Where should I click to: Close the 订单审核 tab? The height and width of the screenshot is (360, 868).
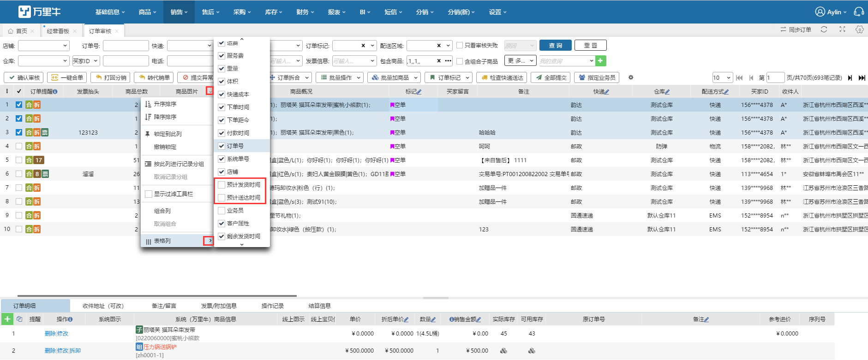coord(117,31)
